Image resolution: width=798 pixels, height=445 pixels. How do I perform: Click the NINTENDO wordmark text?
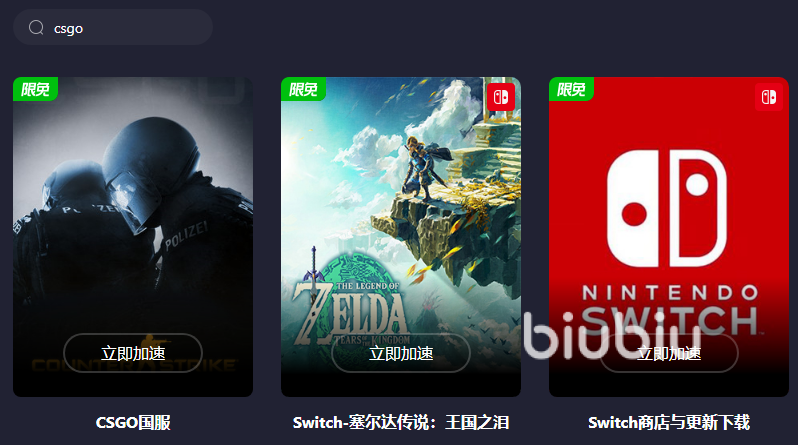670,293
